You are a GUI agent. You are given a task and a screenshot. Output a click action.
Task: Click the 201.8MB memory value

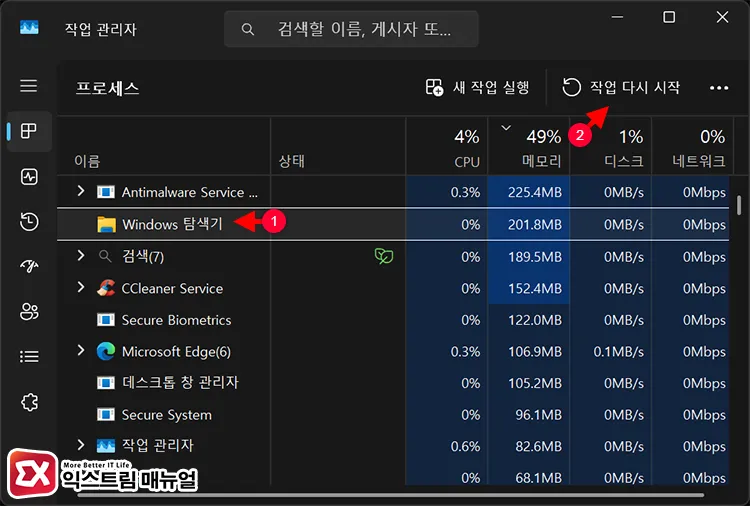coord(535,224)
